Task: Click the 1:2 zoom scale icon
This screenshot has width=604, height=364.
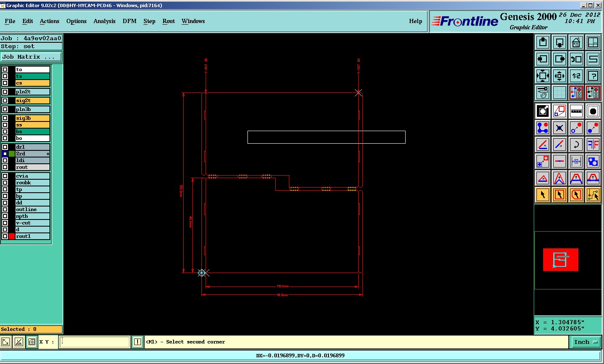Action: tap(576, 76)
